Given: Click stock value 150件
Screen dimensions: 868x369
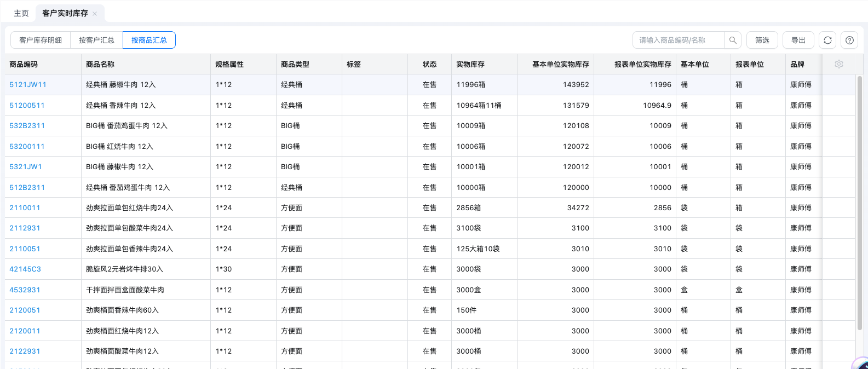Looking at the screenshot, I should 467,310.
